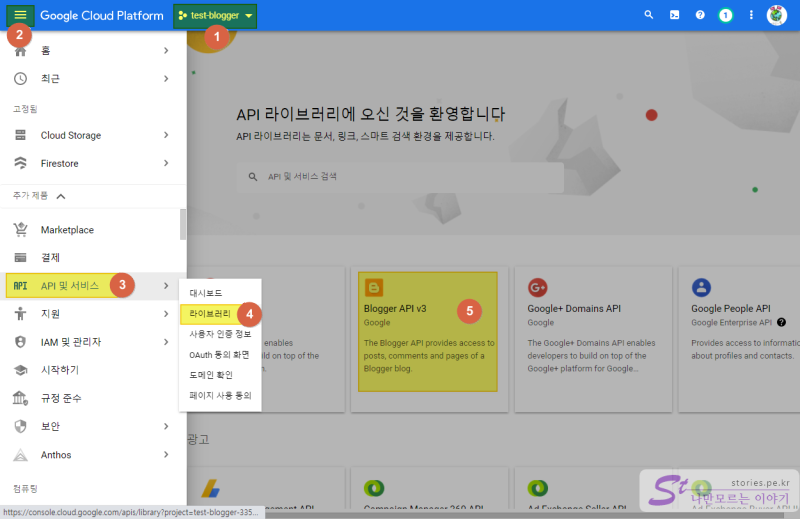Expand Cloud Storage submenu chevron
The image size is (800, 519).
pos(166,135)
